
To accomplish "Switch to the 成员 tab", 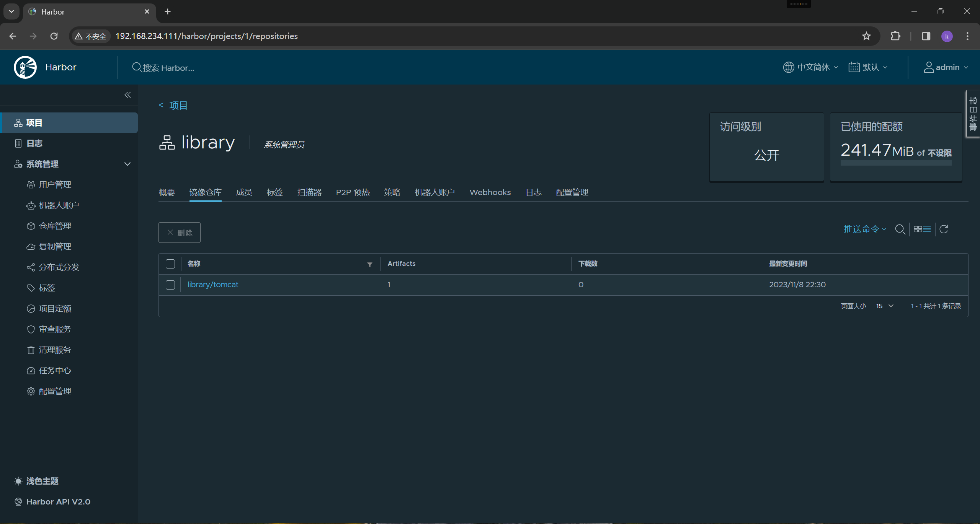I will (244, 192).
